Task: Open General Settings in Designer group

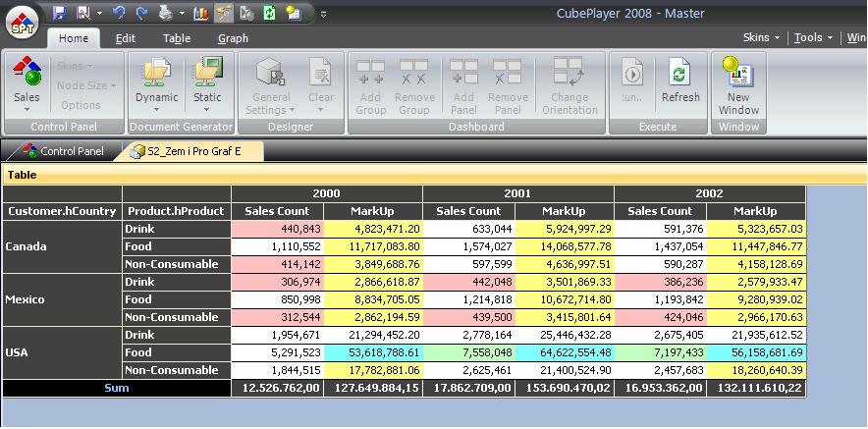Action: point(271,85)
